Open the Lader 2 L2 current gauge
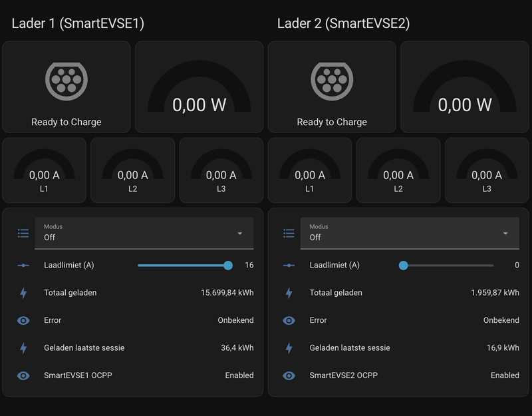532x416 pixels. 398,170
